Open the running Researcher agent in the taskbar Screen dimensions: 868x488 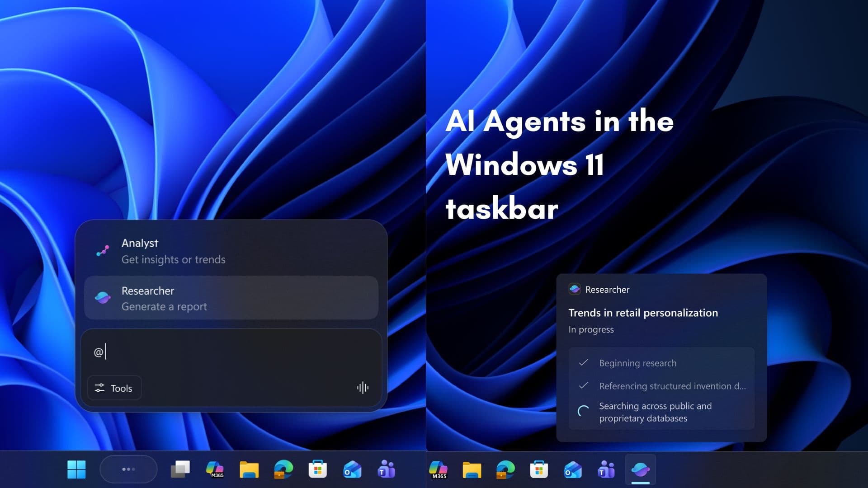coord(641,469)
